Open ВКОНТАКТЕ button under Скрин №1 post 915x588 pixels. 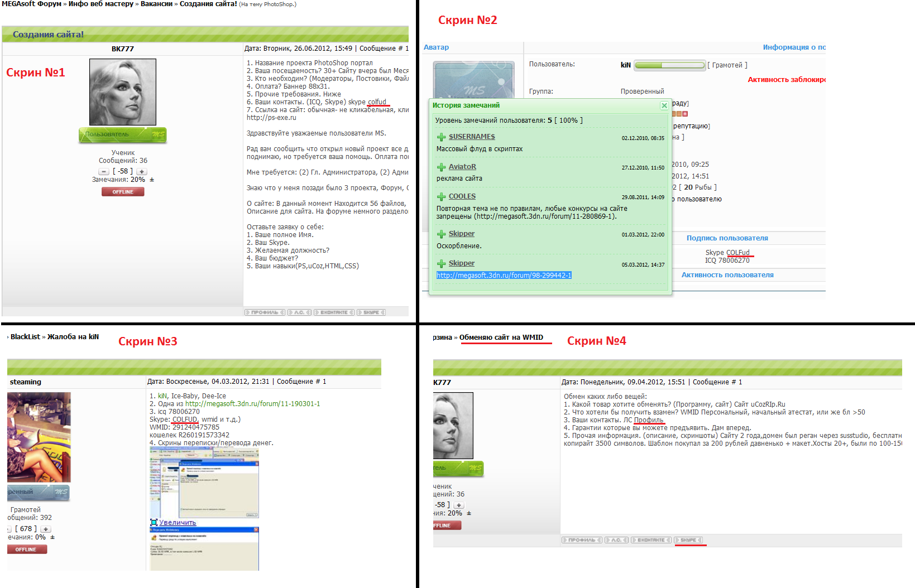pos(334,312)
